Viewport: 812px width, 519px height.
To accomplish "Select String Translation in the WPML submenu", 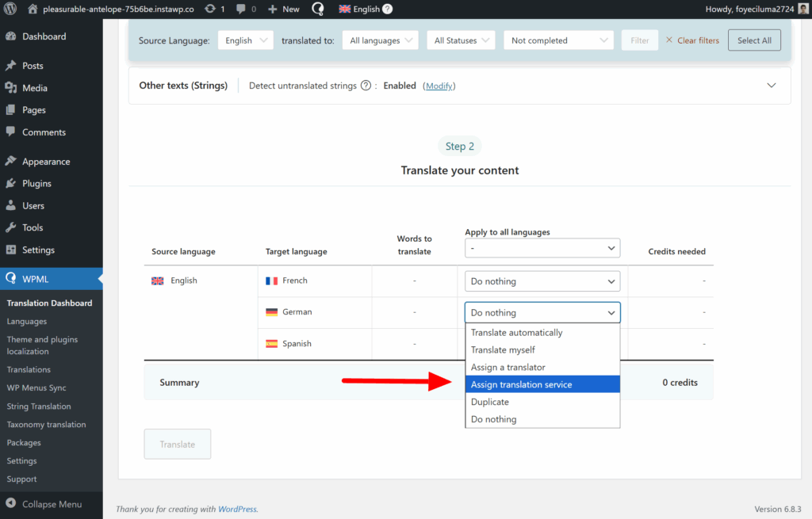I will point(40,406).
